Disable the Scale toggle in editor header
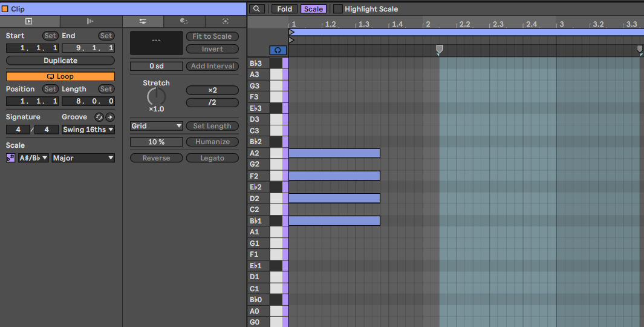The width and height of the screenshot is (644, 327). click(x=313, y=9)
